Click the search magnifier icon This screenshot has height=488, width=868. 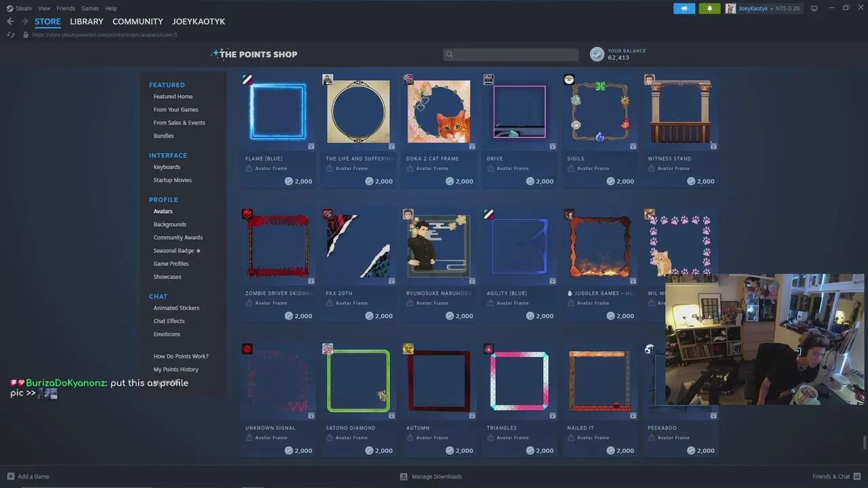click(449, 54)
